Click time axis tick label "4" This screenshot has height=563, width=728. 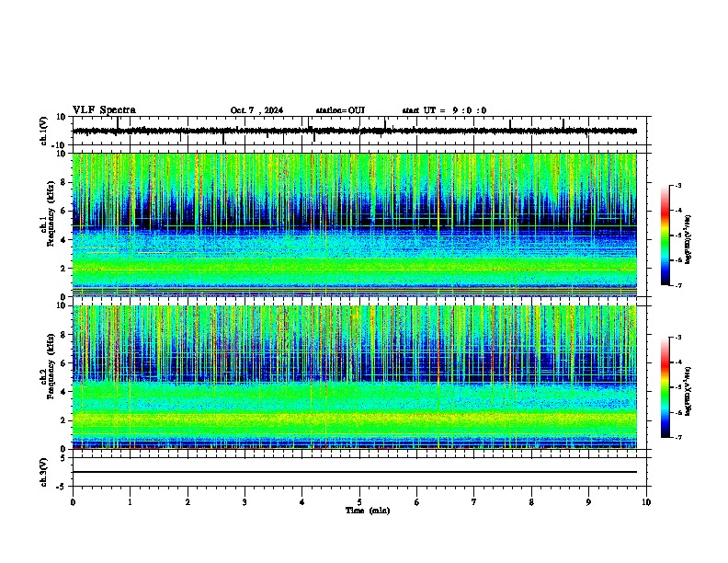302,502
